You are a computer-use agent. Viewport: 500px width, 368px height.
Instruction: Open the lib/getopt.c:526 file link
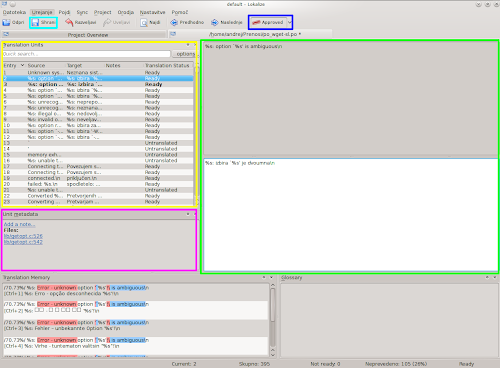tap(23, 236)
